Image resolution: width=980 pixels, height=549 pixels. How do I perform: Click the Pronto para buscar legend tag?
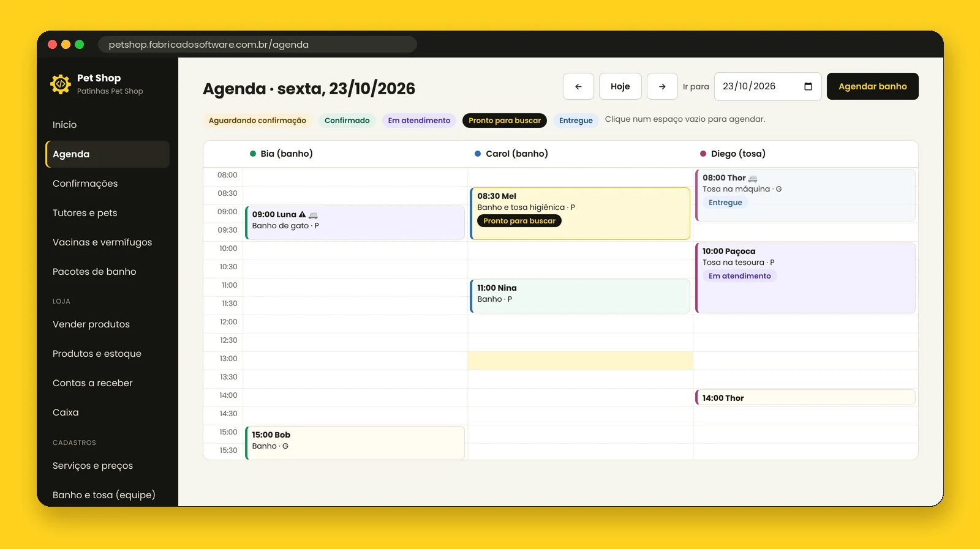pos(505,121)
